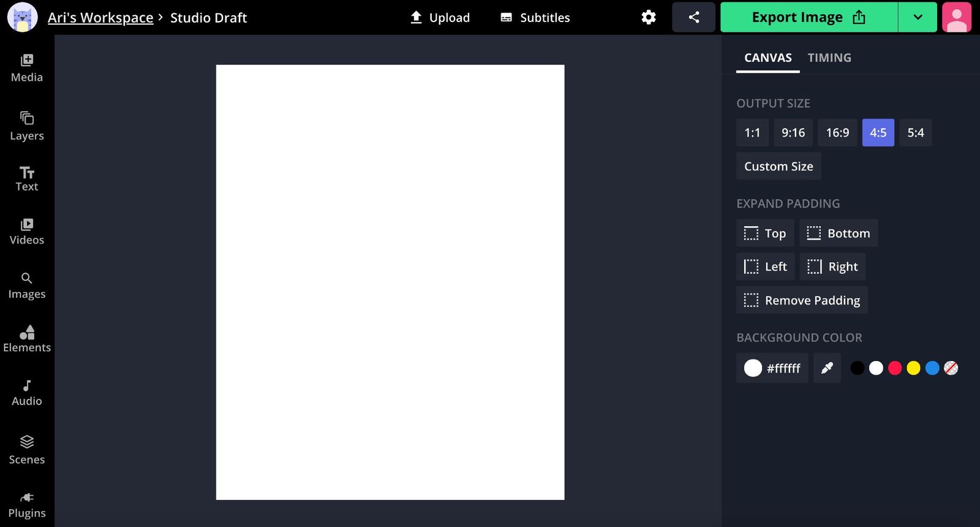Click the share icon button
The image size is (980, 527).
pos(694,17)
